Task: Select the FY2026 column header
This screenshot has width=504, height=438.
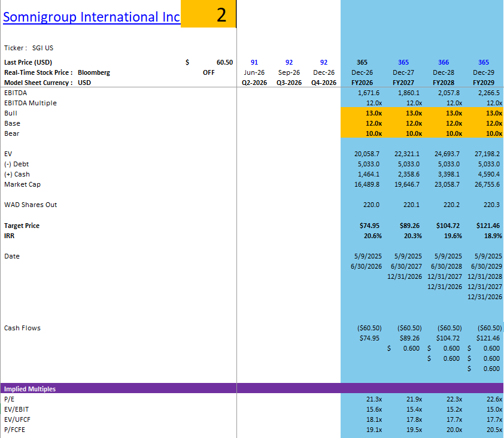Action: (362, 83)
